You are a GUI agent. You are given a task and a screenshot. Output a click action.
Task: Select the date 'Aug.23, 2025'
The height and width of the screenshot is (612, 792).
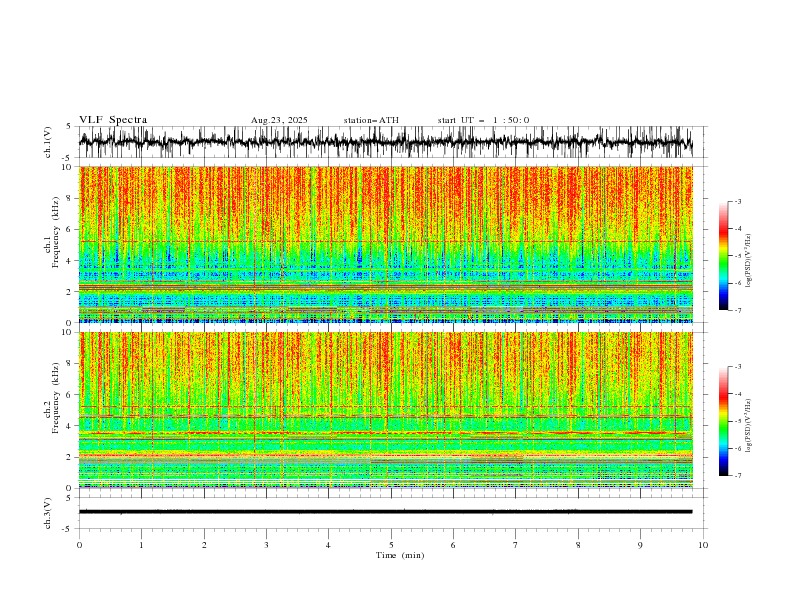279,120
